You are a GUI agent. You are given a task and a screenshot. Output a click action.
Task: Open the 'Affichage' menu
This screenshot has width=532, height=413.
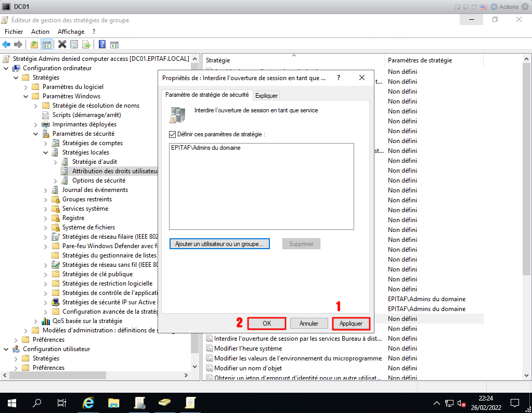pos(71,32)
